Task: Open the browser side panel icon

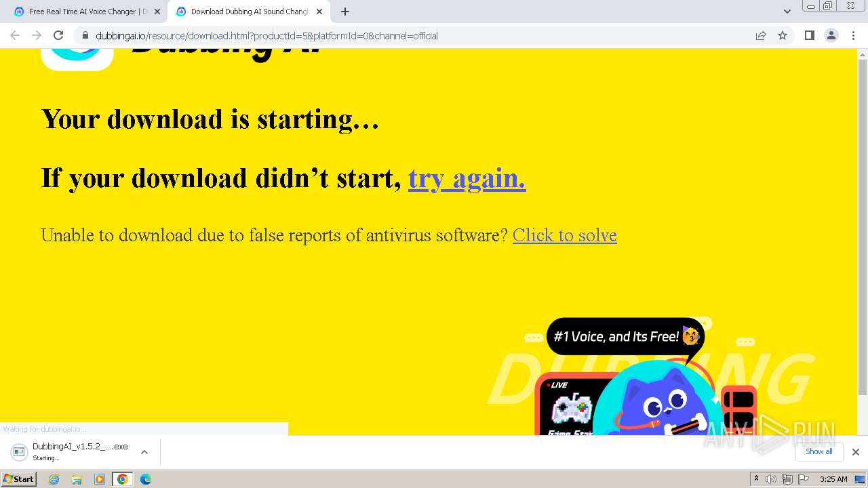Action: (809, 35)
